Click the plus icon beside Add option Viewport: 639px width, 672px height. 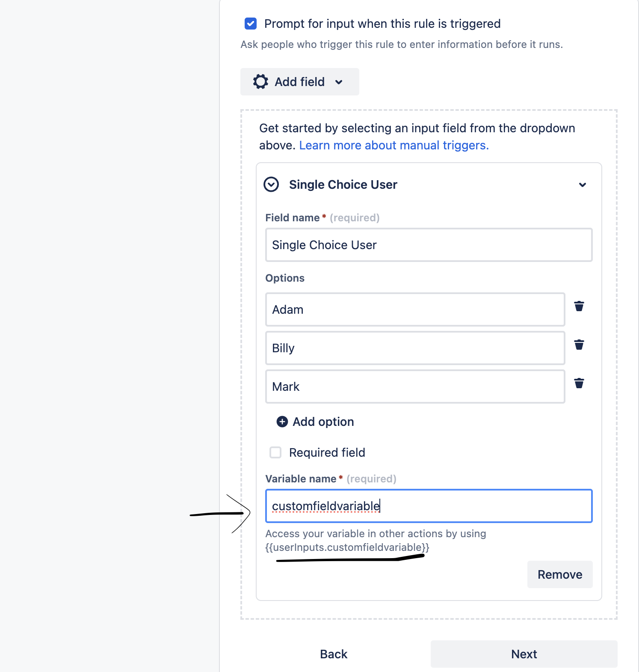(282, 422)
